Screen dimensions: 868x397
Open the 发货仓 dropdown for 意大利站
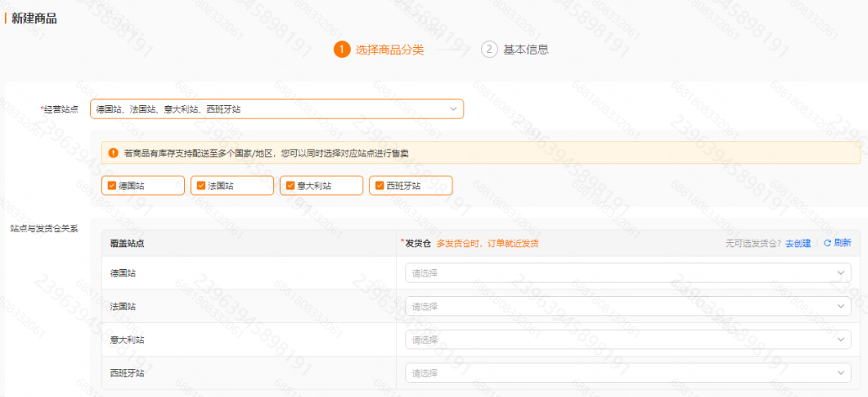628,340
